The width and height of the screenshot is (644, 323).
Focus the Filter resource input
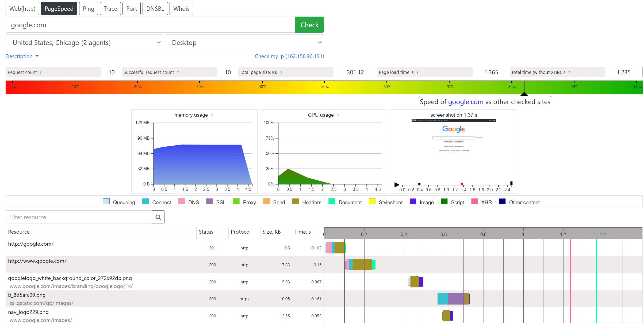[79, 217]
